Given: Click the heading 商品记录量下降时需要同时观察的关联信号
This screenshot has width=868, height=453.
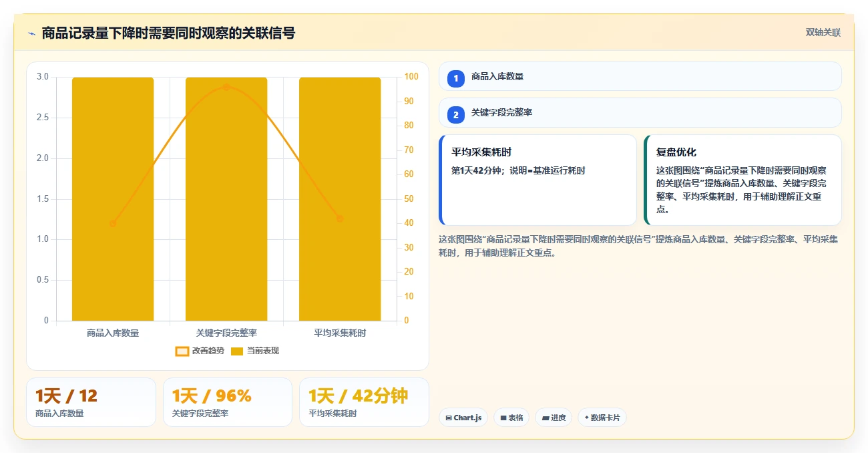Looking at the screenshot, I should tap(168, 33).
